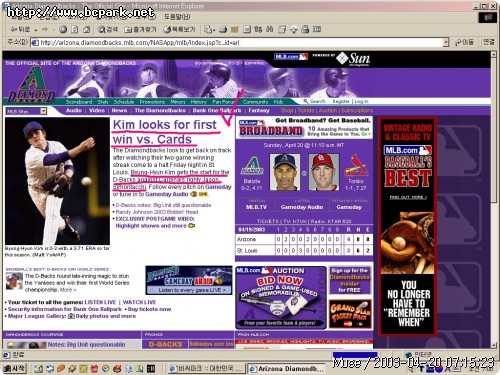The width and height of the screenshot is (500, 375).
Task: Click the page icon in the address bar
Action: (x=35, y=43)
